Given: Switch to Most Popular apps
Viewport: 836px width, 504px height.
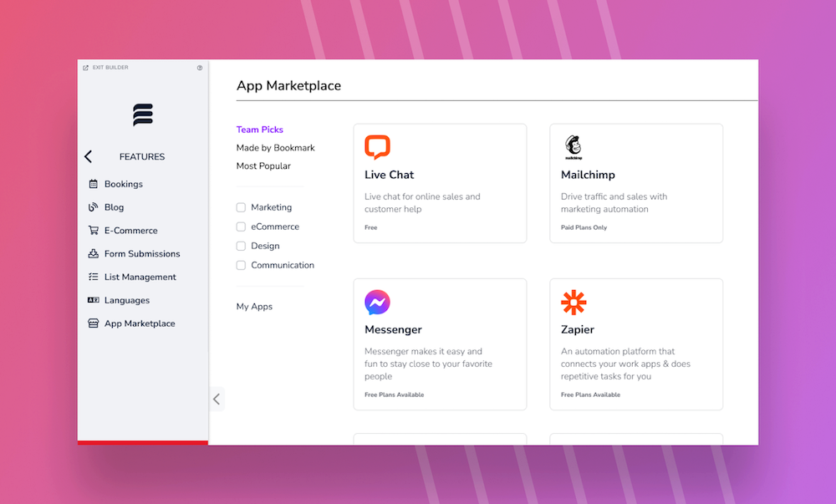Looking at the screenshot, I should (x=263, y=165).
